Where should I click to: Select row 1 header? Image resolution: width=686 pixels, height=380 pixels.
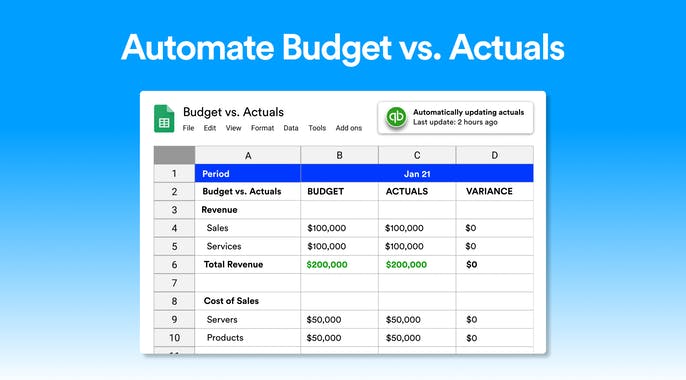[x=174, y=173]
